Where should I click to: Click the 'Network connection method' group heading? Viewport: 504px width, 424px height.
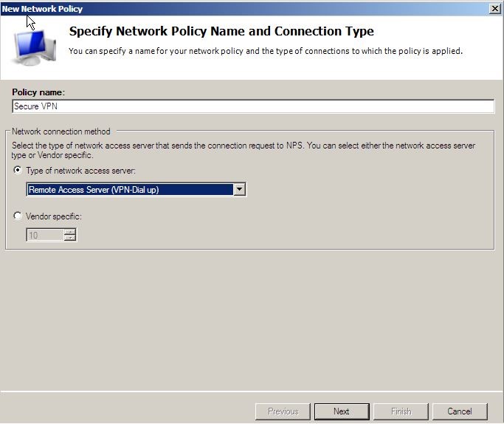coord(61,131)
